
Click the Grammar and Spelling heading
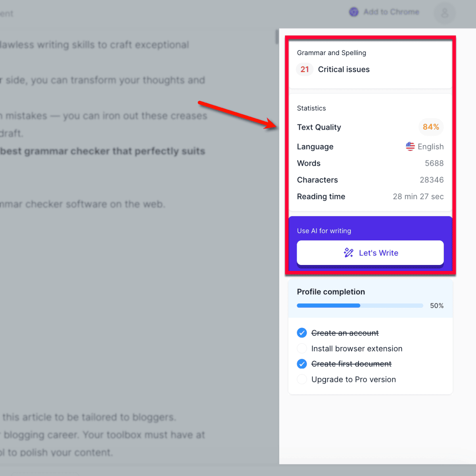331,53
